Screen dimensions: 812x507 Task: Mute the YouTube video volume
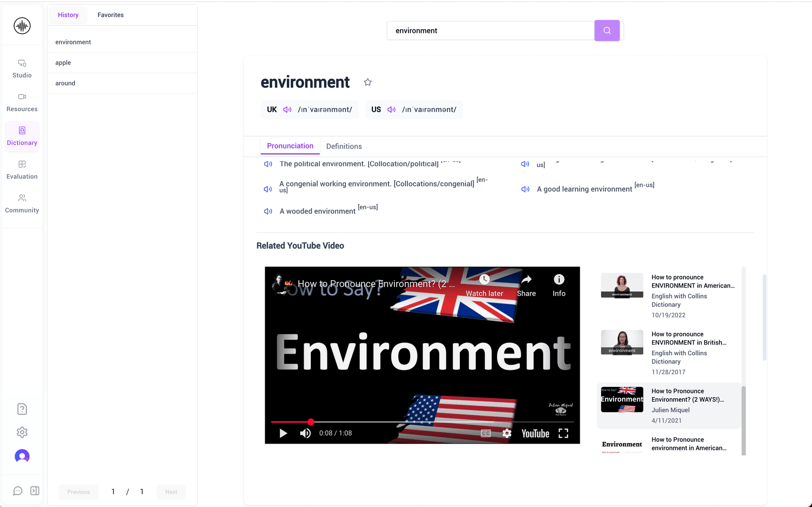[305, 433]
